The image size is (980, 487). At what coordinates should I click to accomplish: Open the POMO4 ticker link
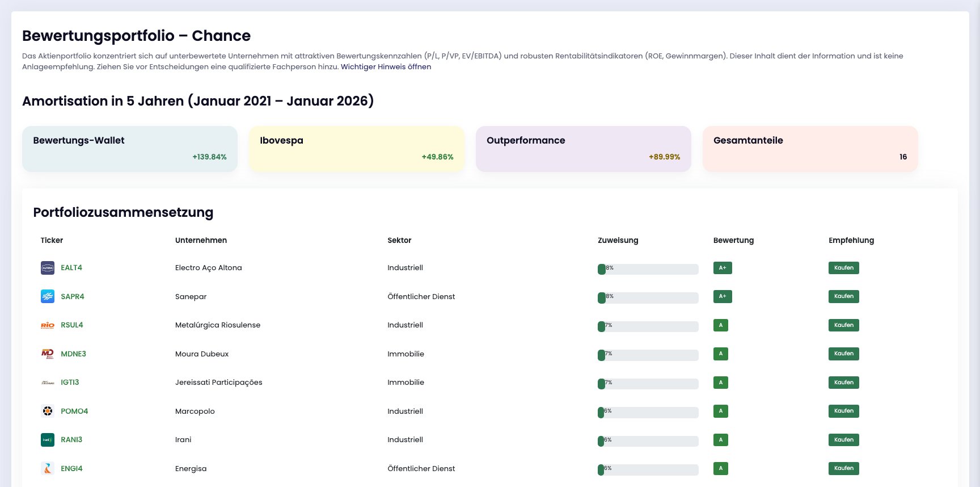pyautogui.click(x=74, y=411)
